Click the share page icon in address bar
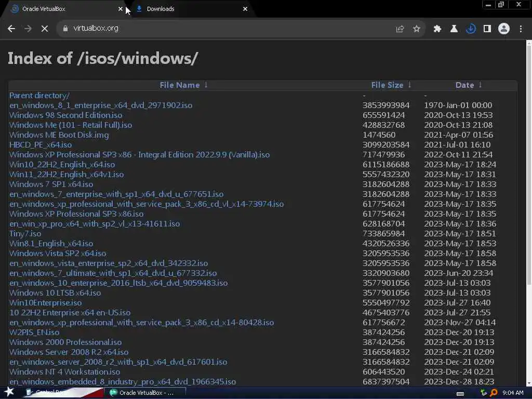The image size is (532, 399). 400,29
